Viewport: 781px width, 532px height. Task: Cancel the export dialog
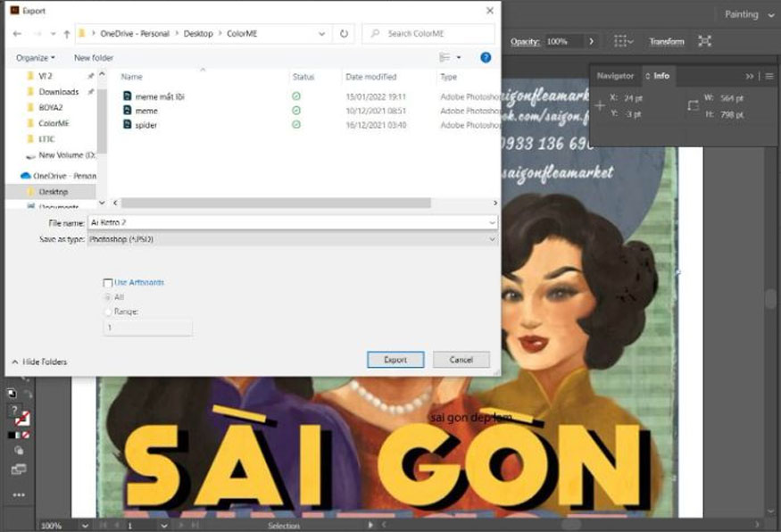pyautogui.click(x=461, y=360)
